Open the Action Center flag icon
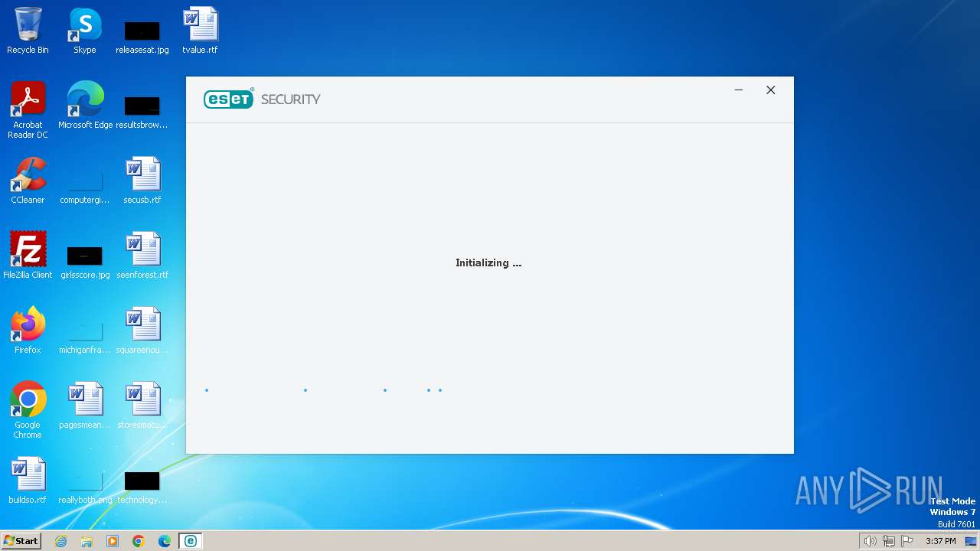The image size is (980, 551). [907, 541]
